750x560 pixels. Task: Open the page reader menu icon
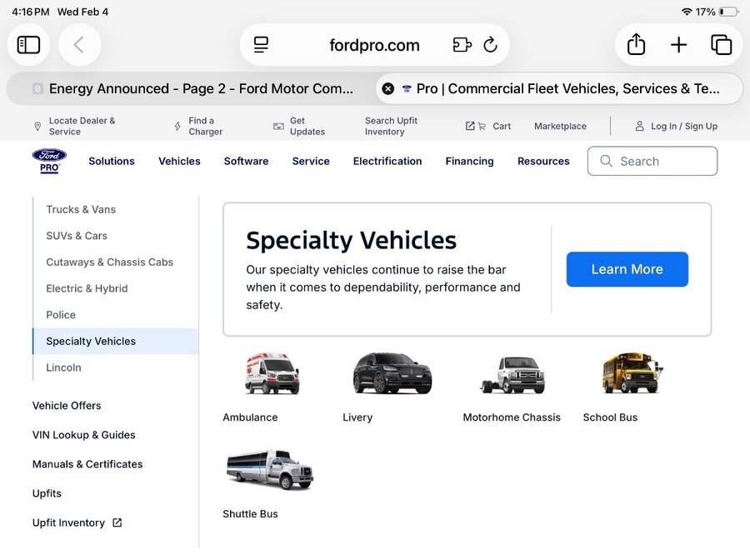click(261, 45)
